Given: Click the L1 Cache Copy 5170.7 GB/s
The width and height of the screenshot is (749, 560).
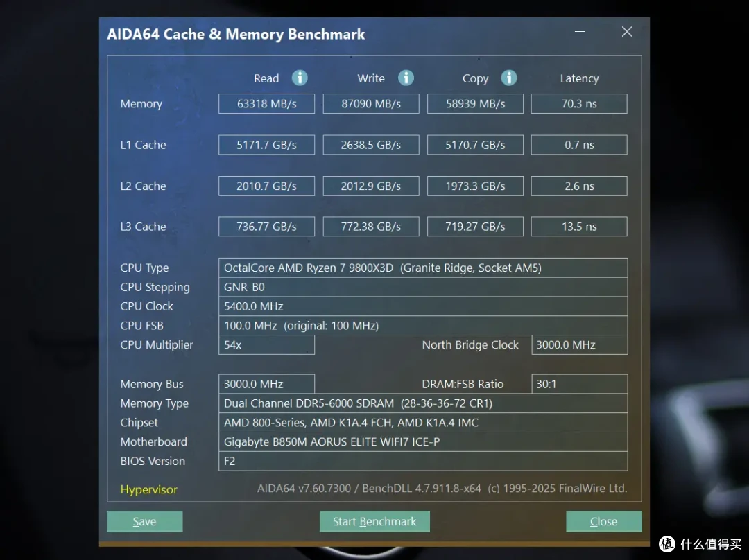Looking at the screenshot, I should pyautogui.click(x=475, y=145).
